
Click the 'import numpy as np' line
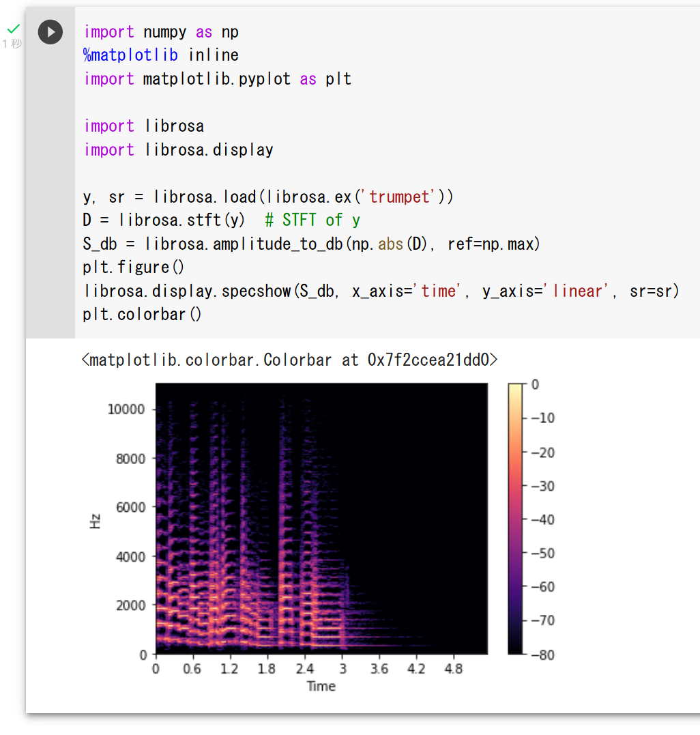pyautogui.click(x=161, y=32)
